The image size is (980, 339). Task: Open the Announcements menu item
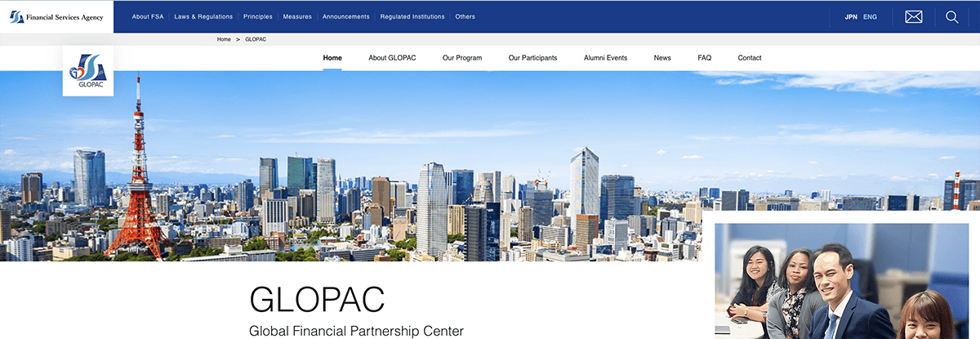pyautogui.click(x=345, y=16)
